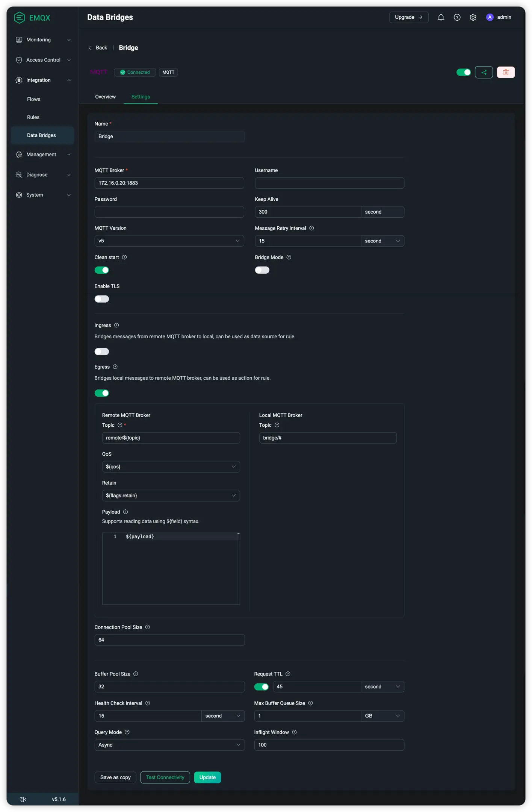Turn on the Ingress switch
The height and width of the screenshot is (812, 532).
[x=101, y=351]
